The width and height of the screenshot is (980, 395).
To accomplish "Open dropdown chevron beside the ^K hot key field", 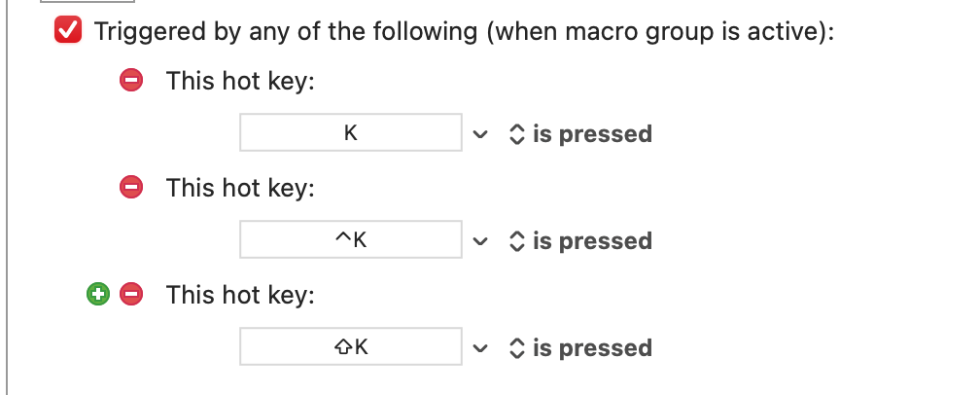I will pyautogui.click(x=479, y=241).
